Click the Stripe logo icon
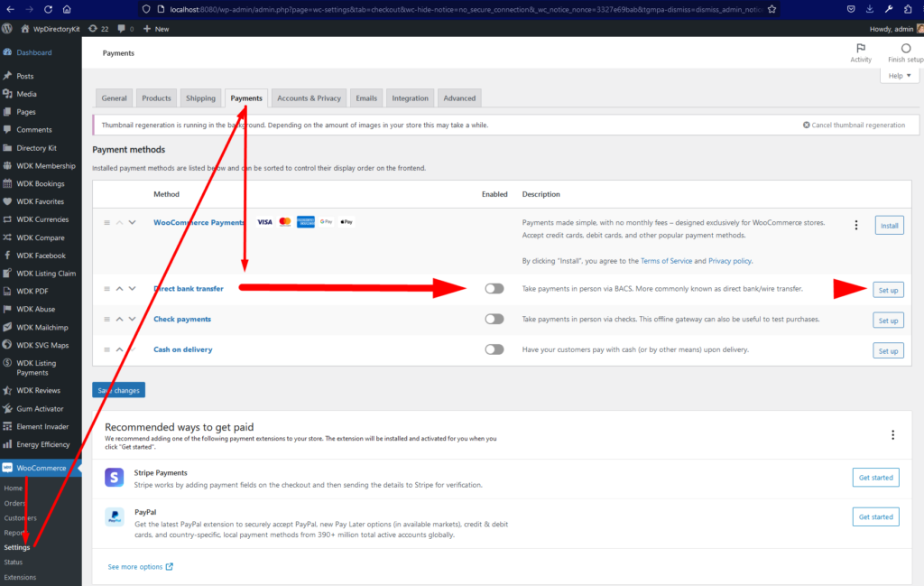Image resolution: width=924 pixels, height=586 pixels. 115,477
